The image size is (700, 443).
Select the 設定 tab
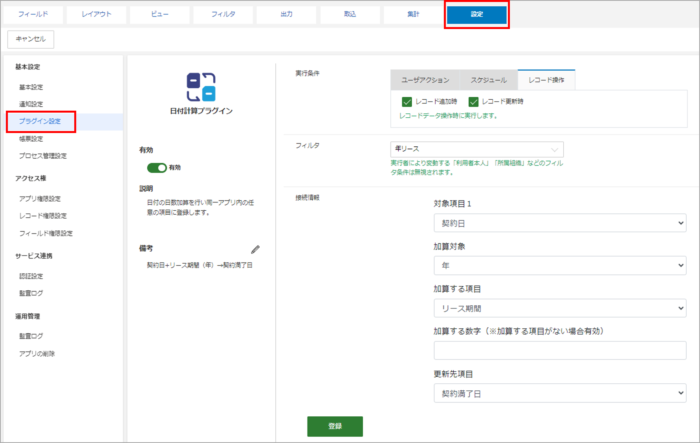[477, 14]
